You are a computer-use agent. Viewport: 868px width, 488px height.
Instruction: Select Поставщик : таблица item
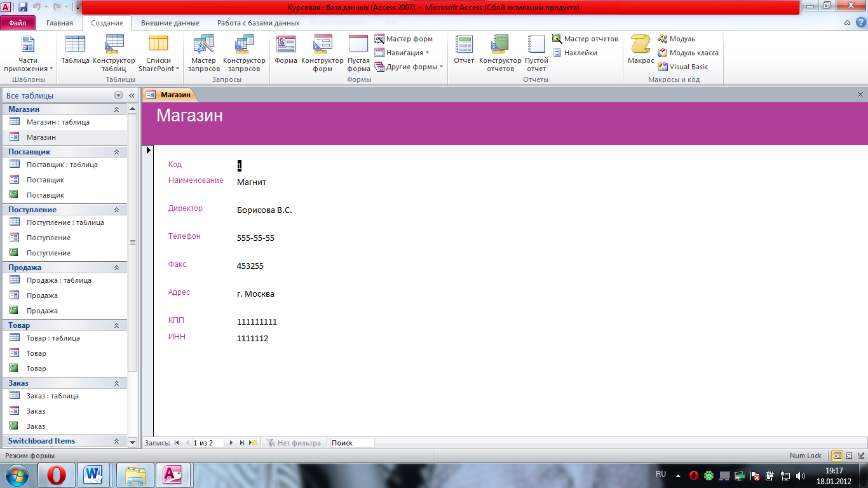pos(65,165)
